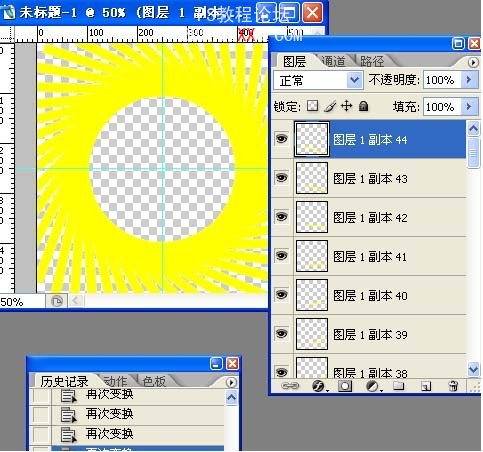Set history brush source for first 再次变换

[41, 396]
